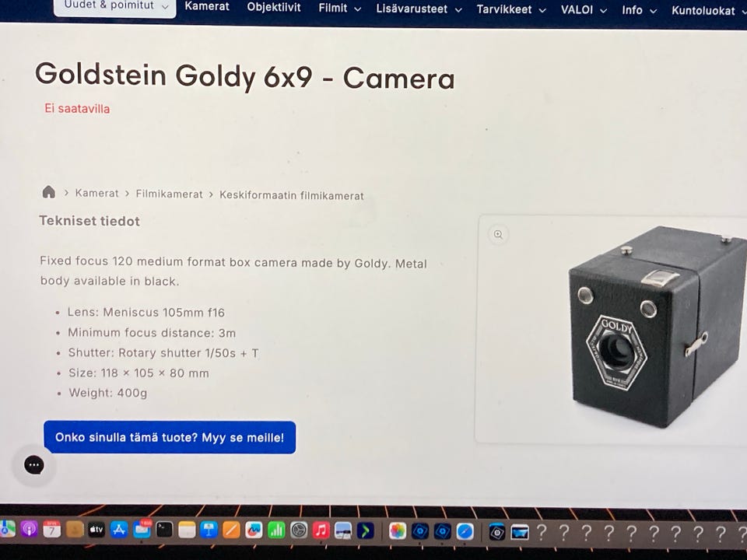This screenshot has width=747, height=560.
Task: Launch Safari from the dock
Action: [465, 531]
